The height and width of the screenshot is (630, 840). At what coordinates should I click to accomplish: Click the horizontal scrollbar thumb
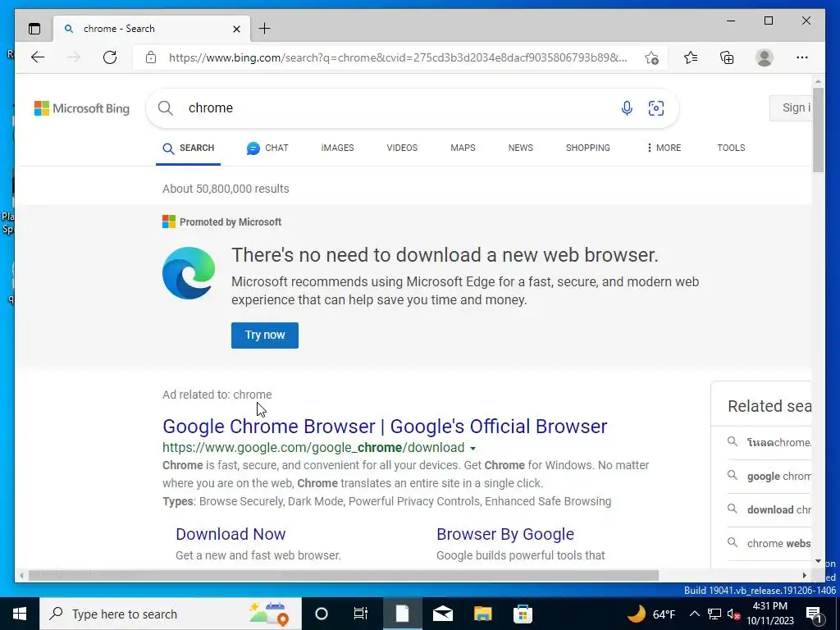(344, 575)
